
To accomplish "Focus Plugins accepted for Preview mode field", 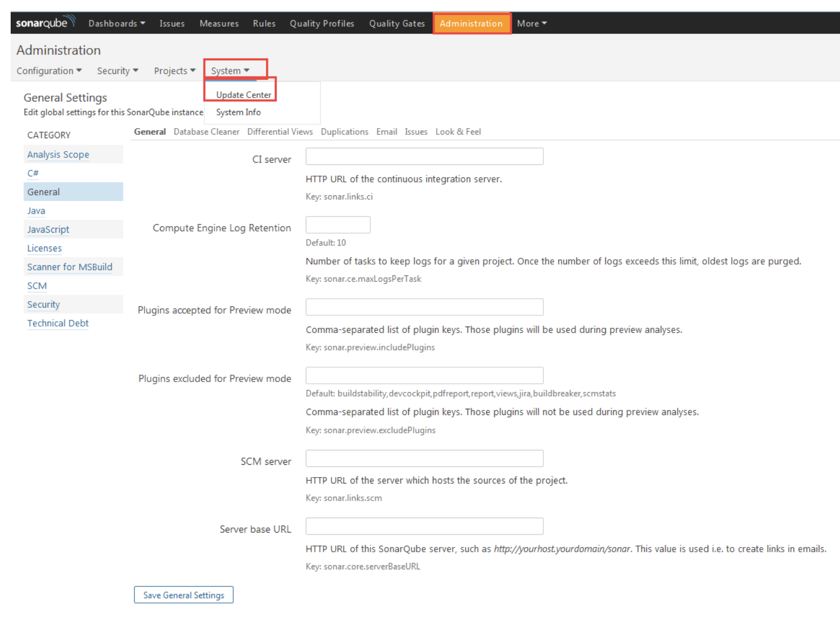I will [x=424, y=307].
